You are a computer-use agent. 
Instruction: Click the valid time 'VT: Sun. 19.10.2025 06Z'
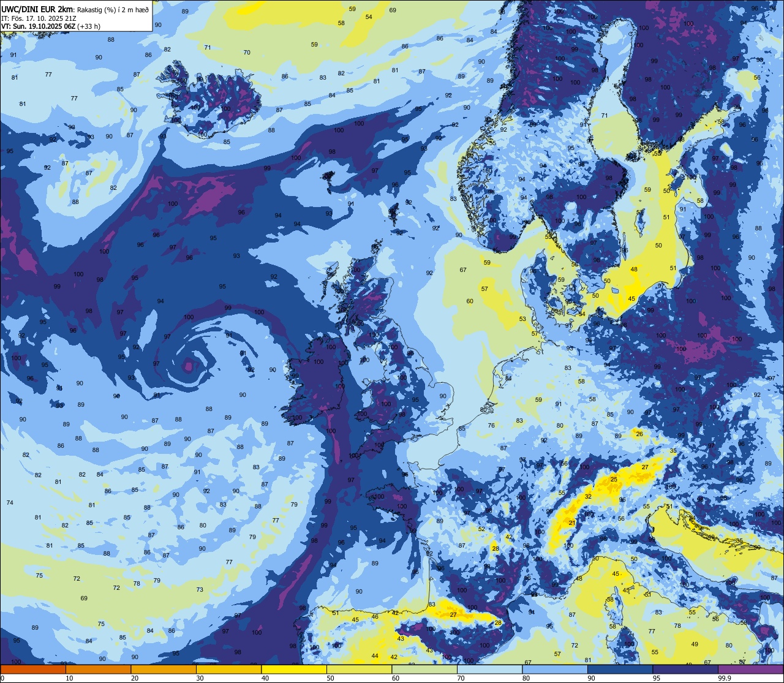click(39, 26)
